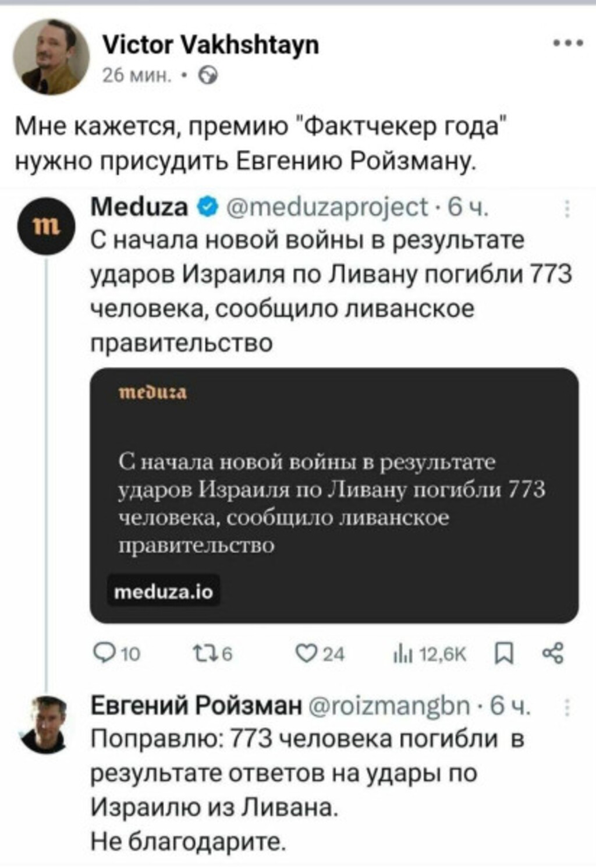Bookmark the Meduza tweet
The height and width of the screenshot is (868, 596).
pos(504,654)
